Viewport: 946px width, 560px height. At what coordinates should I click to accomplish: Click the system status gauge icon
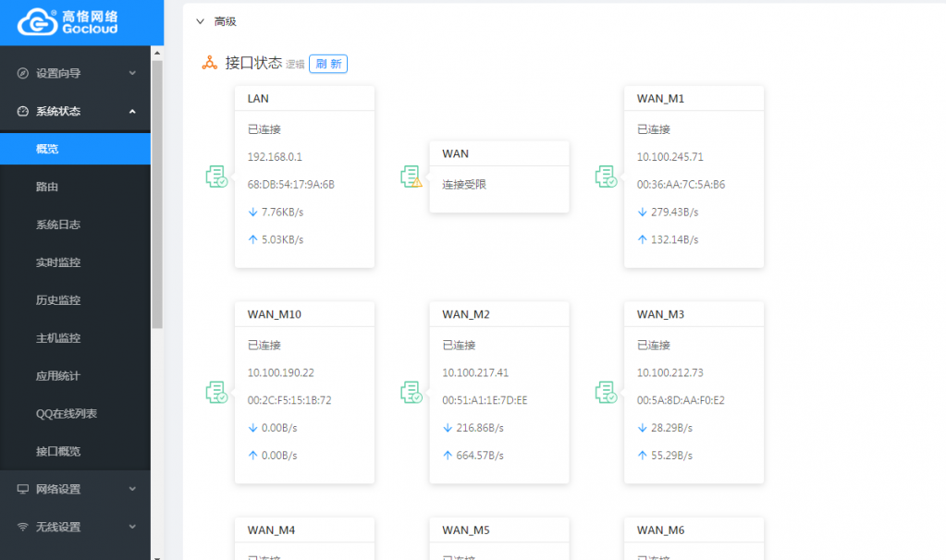point(23,112)
